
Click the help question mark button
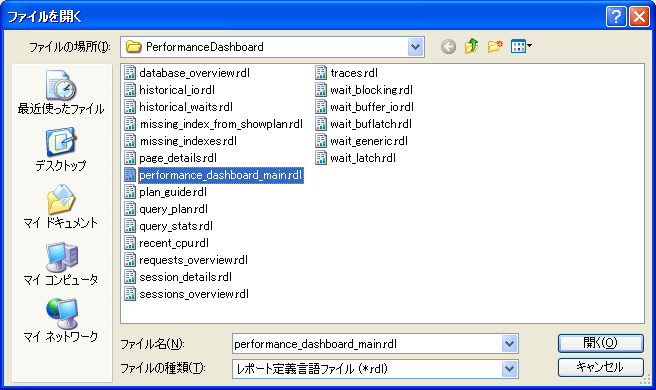coord(616,17)
